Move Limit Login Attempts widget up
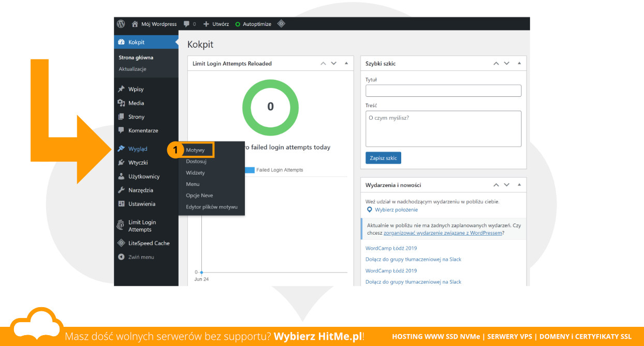Screen dimensions: 644x346 pyautogui.click(x=323, y=63)
